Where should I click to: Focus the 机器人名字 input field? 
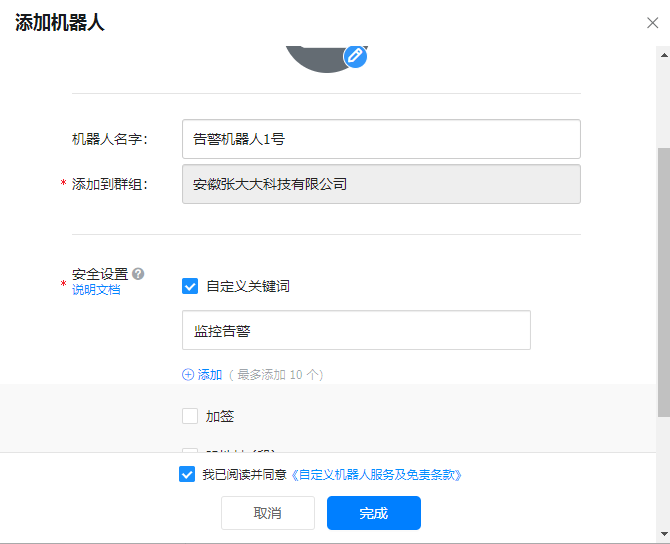click(381, 139)
